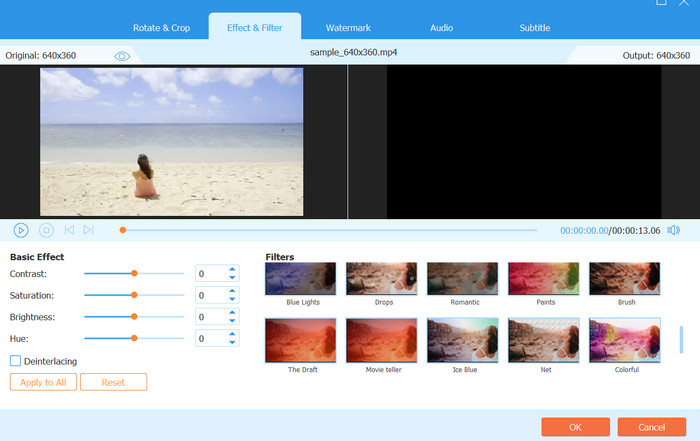Screen dimensions: 700x441
Task: Mute the volume speaker icon
Action: [x=673, y=230]
